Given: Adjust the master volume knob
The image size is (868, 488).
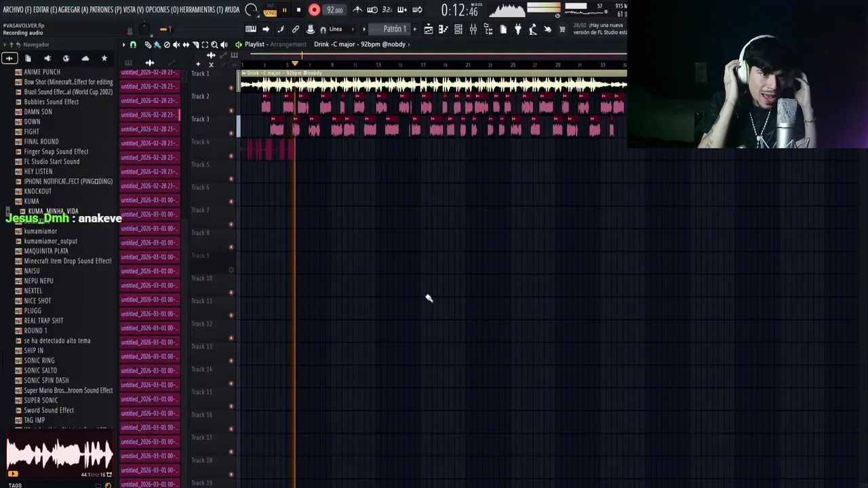Looking at the screenshot, I should coord(144,29).
